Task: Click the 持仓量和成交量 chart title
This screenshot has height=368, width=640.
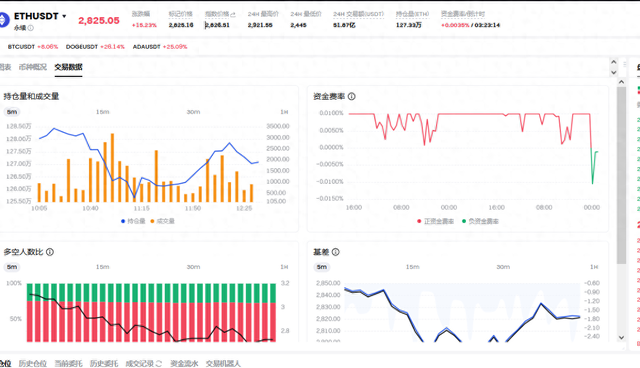Action: point(31,96)
